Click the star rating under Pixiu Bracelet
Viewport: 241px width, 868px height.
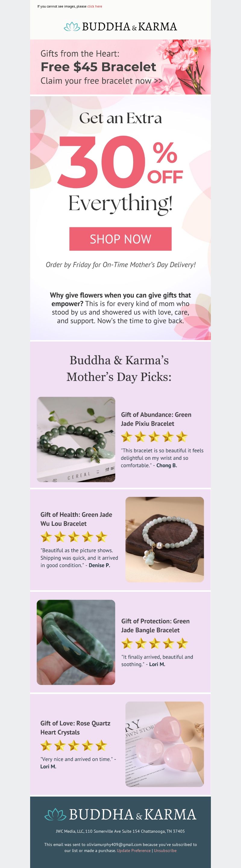tap(154, 437)
